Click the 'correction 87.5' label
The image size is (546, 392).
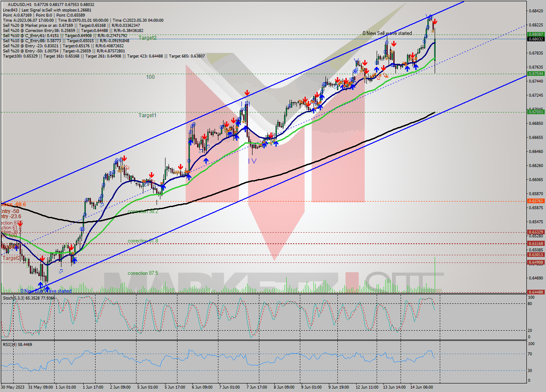143,273
